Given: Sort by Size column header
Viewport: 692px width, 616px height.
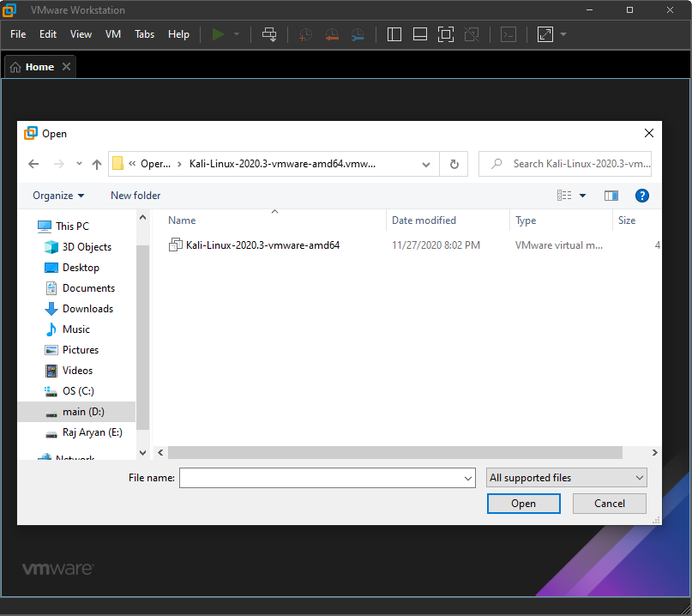Looking at the screenshot, I should [627, 220].
